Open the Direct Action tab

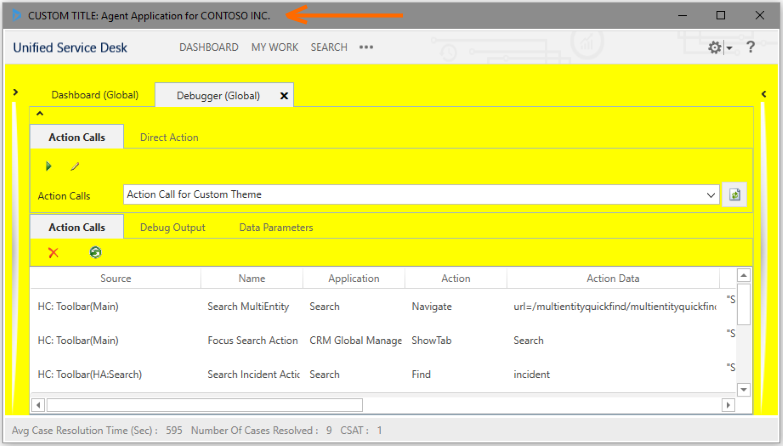[x=169, y=137]
